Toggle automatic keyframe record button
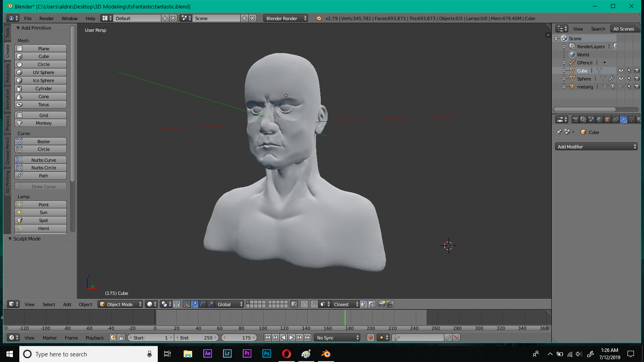Viewport: 644px width, 362px height. click(371, 337)
